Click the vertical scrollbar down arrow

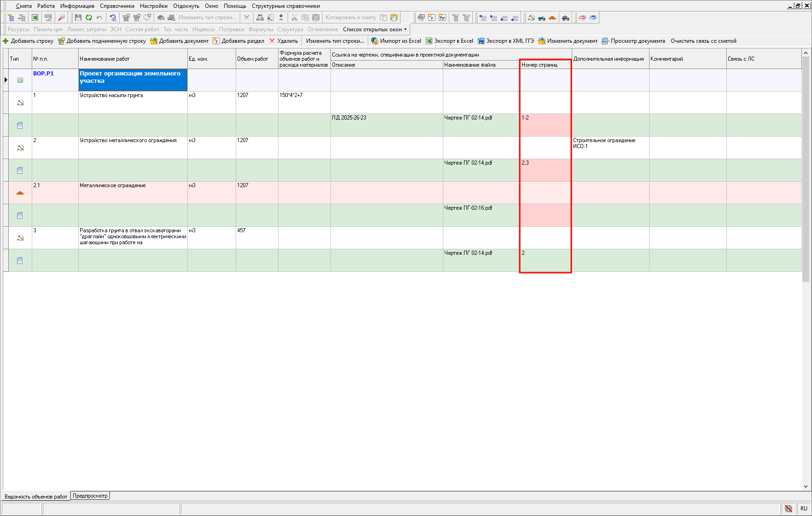(x=806, y=486)
